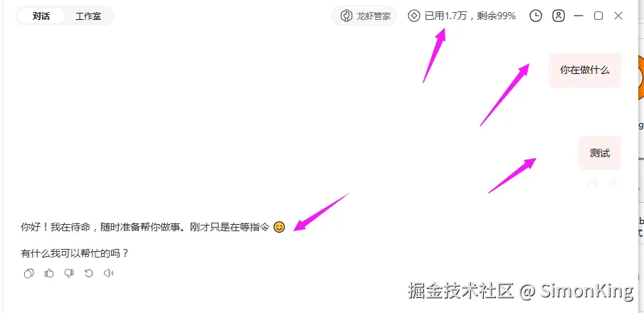644x313 pixels.
Task: Select the 测试 message bubble
Action: click(600, 153)
